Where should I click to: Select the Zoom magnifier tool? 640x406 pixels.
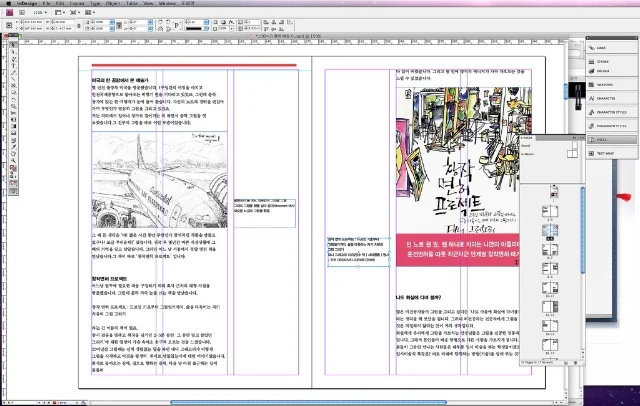point(13,161)
